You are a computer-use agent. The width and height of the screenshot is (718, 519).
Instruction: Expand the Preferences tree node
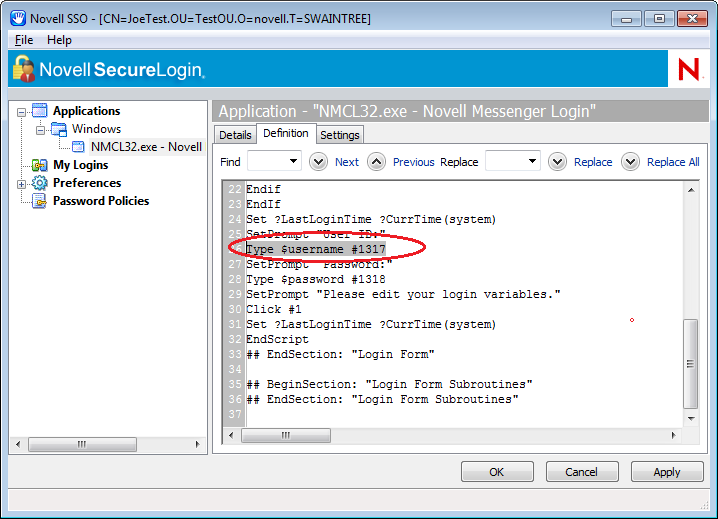pyautogui.click(x=21, y=184)
